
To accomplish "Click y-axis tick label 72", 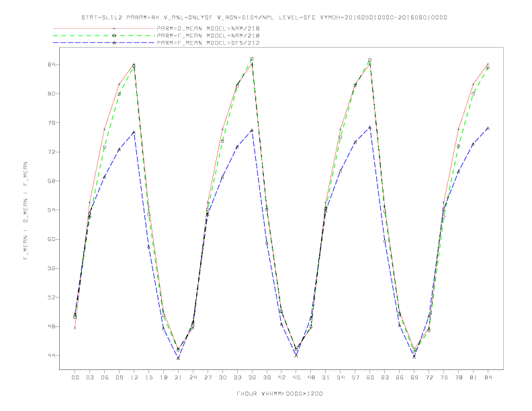I will (x=51, y=152).
